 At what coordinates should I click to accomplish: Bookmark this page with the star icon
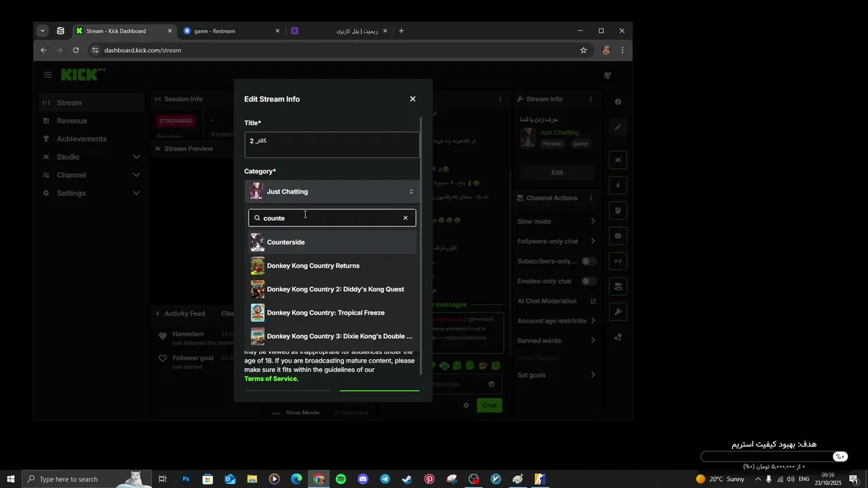[583, 50]
